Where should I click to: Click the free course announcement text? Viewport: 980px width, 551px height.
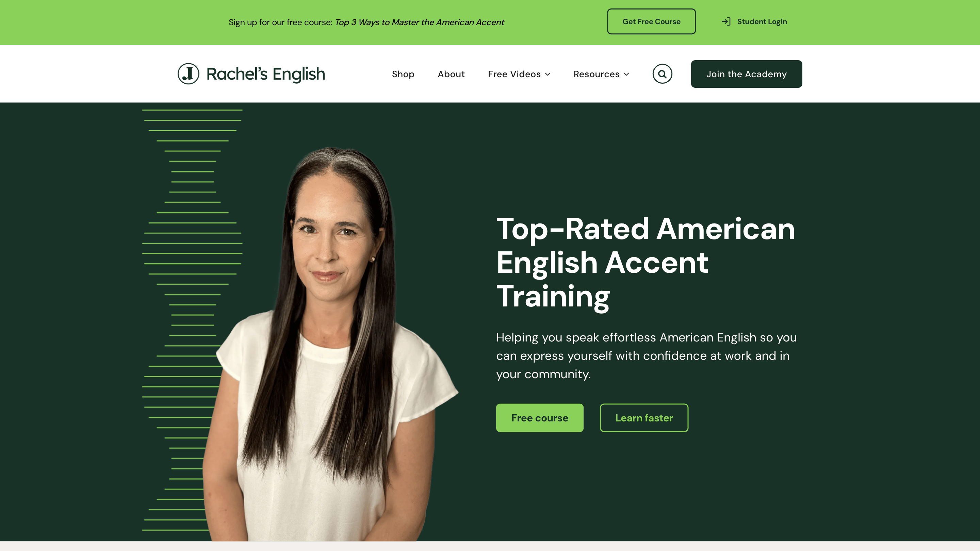(x=366, y=22)
